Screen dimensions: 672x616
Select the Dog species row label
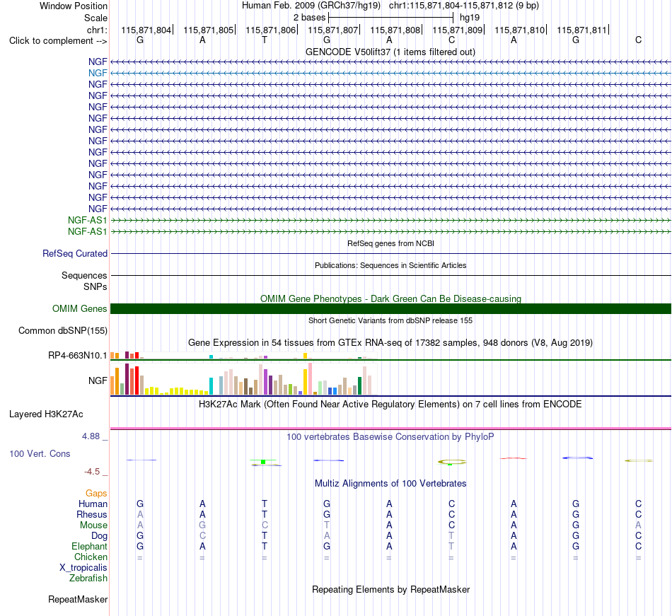click(99, 536)
